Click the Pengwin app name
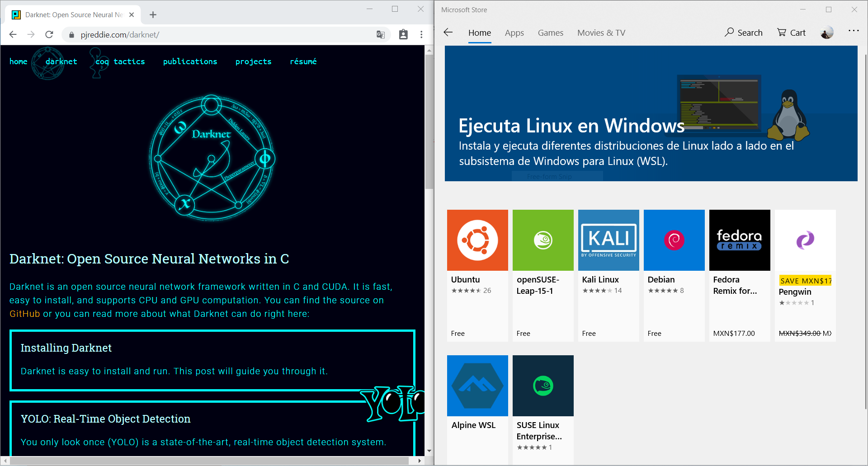Viewport: 868px width, 466px height. [x=795, y=292]
